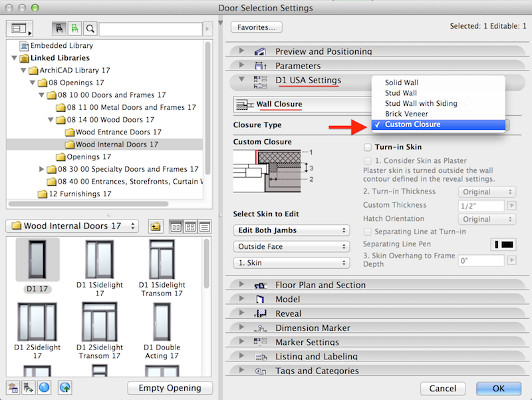Viewport: 532px width, 400px height.
Task: Open the library view options menu icon
Action: point(20,29)
